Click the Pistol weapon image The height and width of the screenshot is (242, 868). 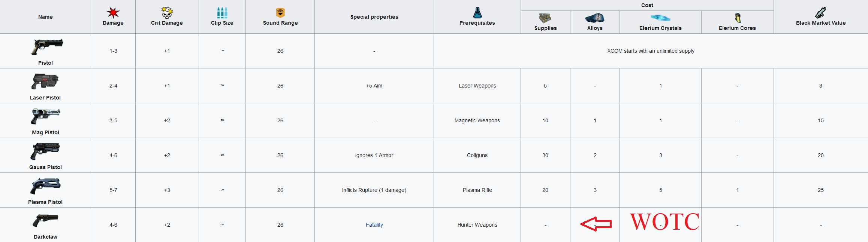47,46
